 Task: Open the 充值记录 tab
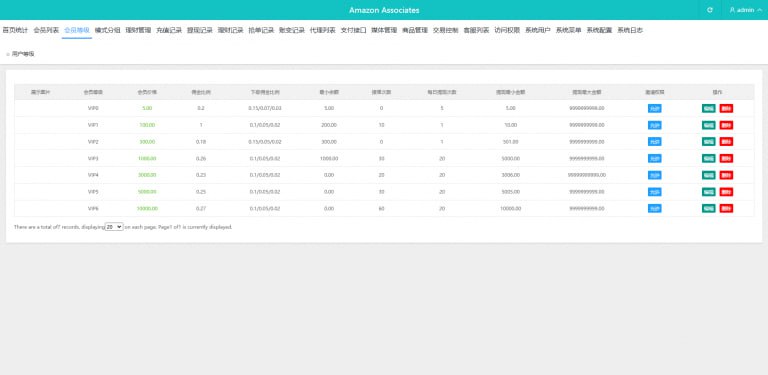coord(169,30)
